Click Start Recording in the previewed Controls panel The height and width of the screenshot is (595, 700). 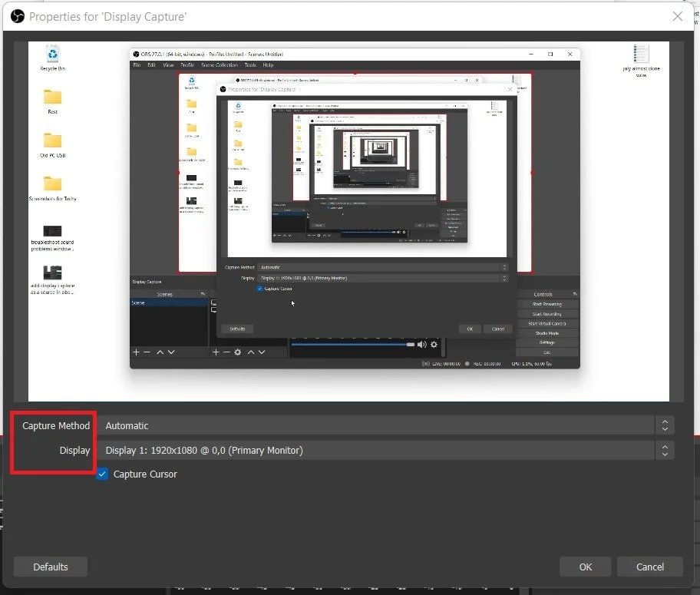(x=546, y=314)
